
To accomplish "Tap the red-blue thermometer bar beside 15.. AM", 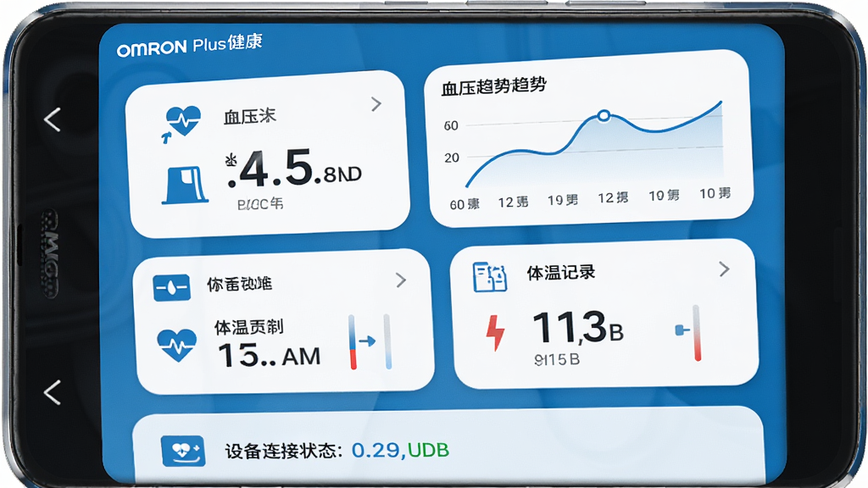I will [353, 342].
